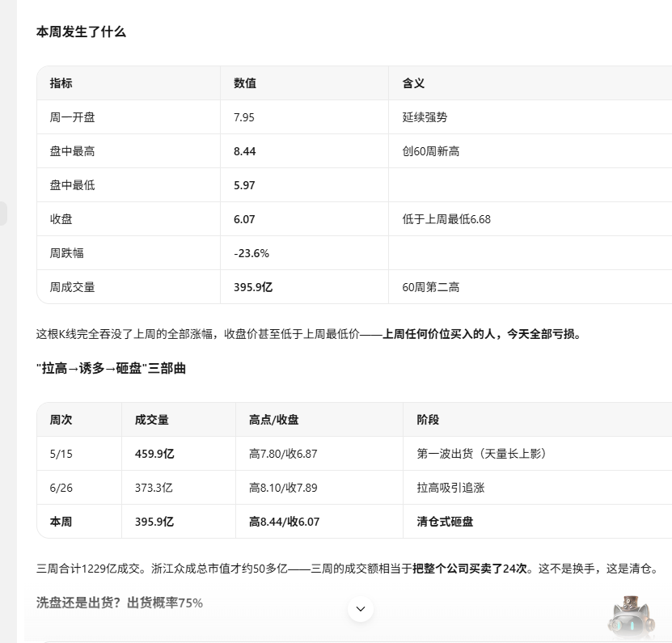Image resolution: width=672 pixels, height=643 pixels.
Task: Click 395.9亿 in the 周成交量 row
Action: point(253,287)
